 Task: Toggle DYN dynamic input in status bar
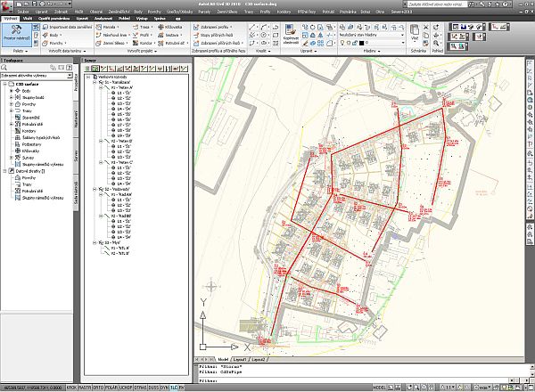coord(164,388)
